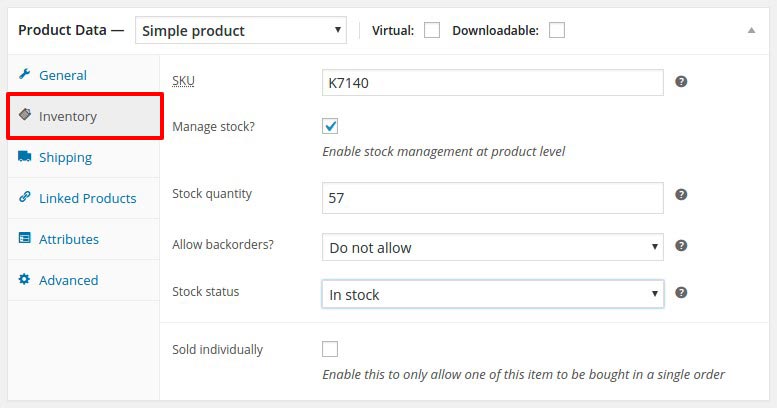Click the Shipping truck icon

click(25, 157)
